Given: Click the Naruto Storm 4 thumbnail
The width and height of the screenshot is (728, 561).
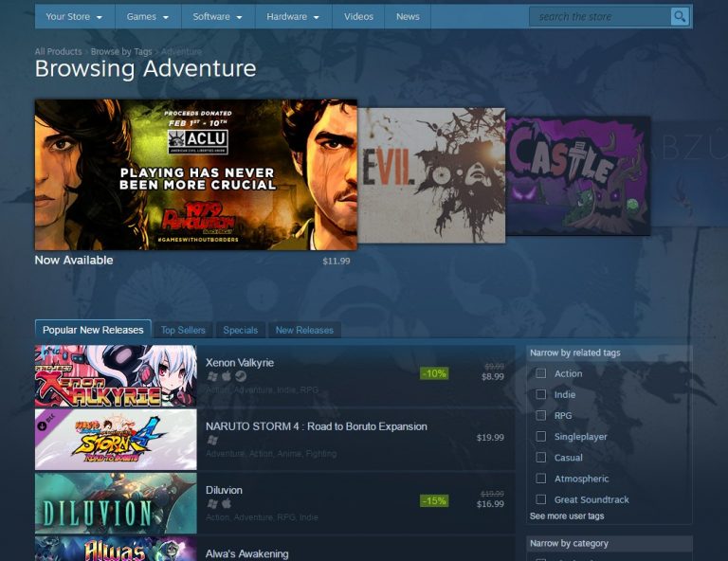Looking at the screenshot, I should (x=116, y=440).
